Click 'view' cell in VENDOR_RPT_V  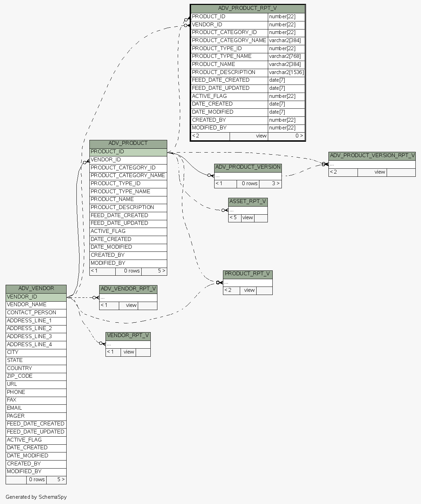128,352
